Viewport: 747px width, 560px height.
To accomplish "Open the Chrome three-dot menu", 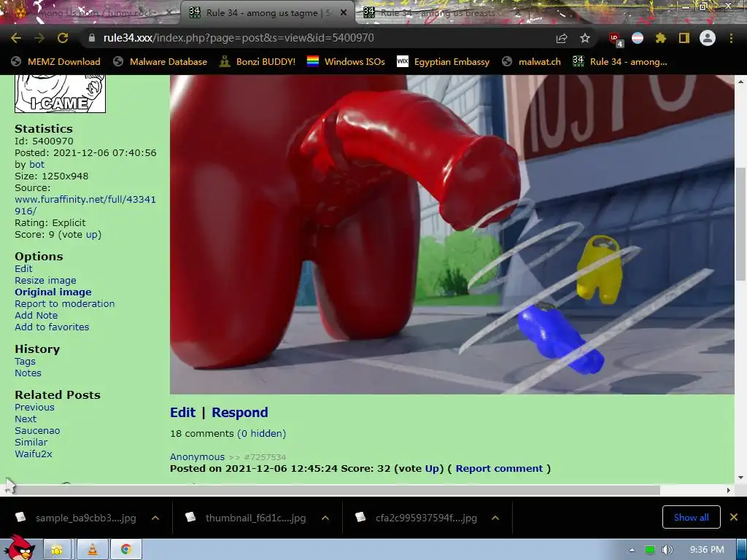I will (731, 38).
